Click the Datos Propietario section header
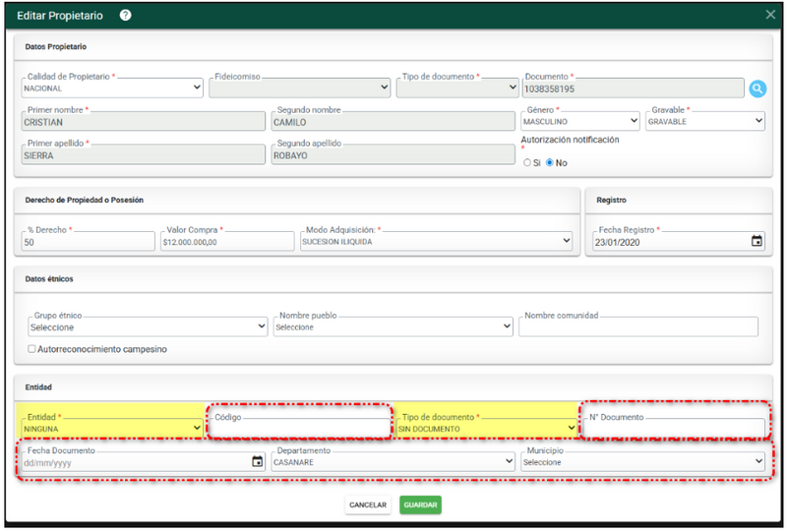Screen dimensions: 787x532 [56, 46]
